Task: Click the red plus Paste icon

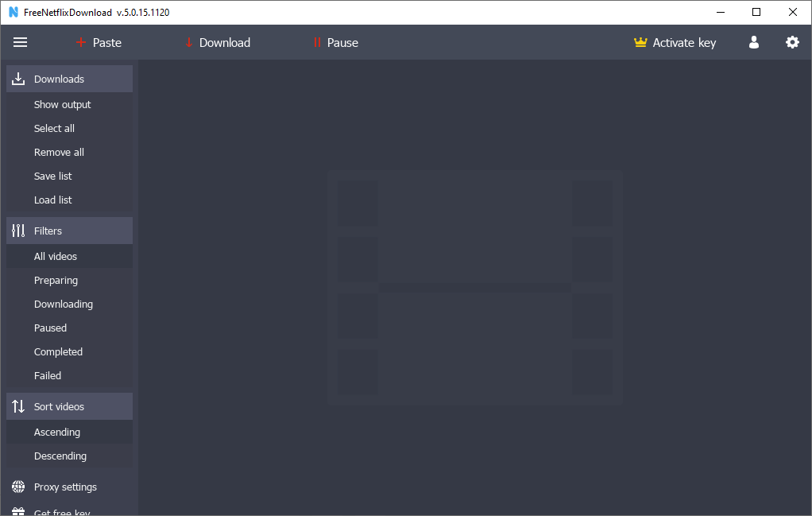Action: coord(81,42)
